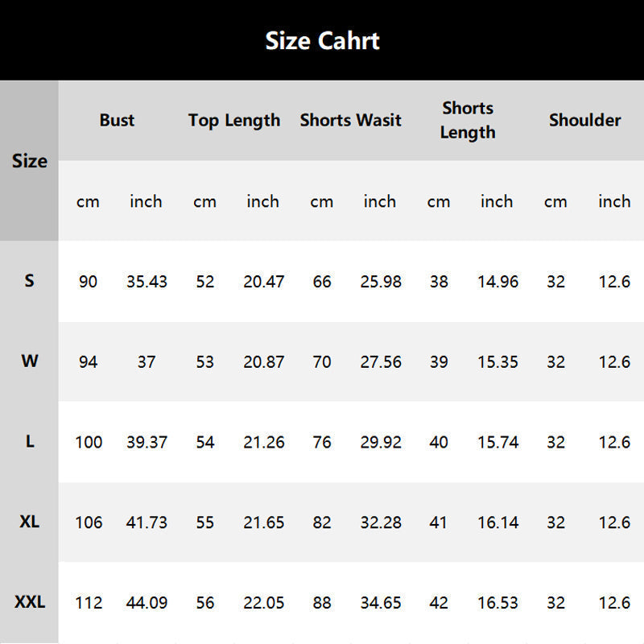Select the 29.92 shorts waist value
Image resolution: width=644 pixels, height=644 pixels.
(381, 442)
